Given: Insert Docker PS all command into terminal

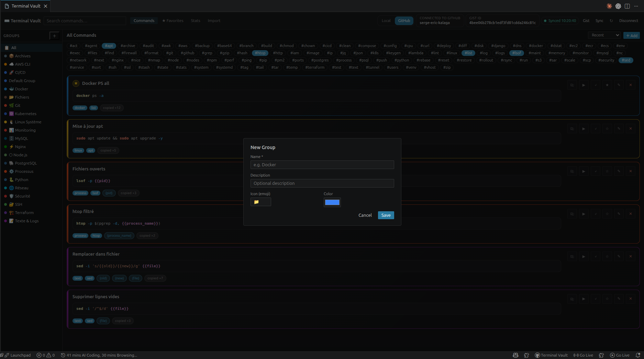Looking at the screenshot, I should [596, 85].
